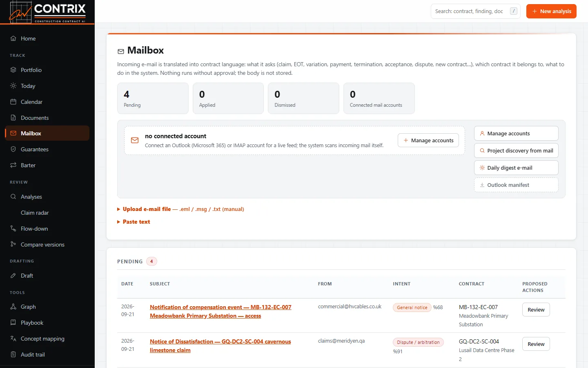Click the Applied count card
Image resolution: width=588 pixels, height=368 pixels.
point(228,99)
